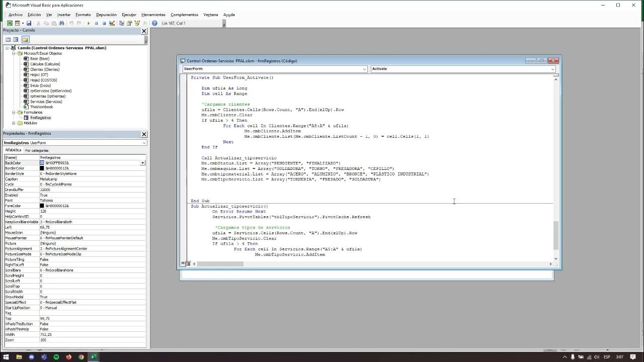
Task: Expand the Módulos folder
Action: (x=14, y=123)
